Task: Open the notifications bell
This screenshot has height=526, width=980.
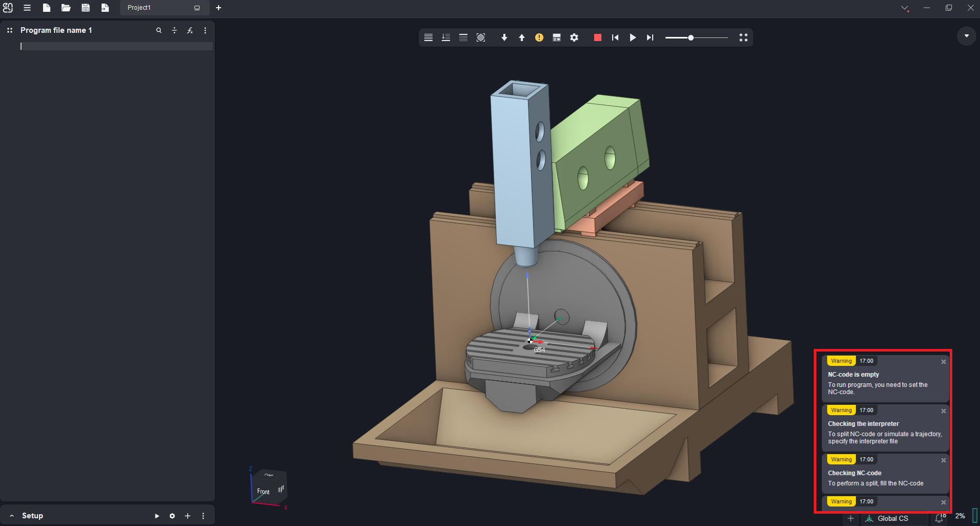Action: click(939, 518)
